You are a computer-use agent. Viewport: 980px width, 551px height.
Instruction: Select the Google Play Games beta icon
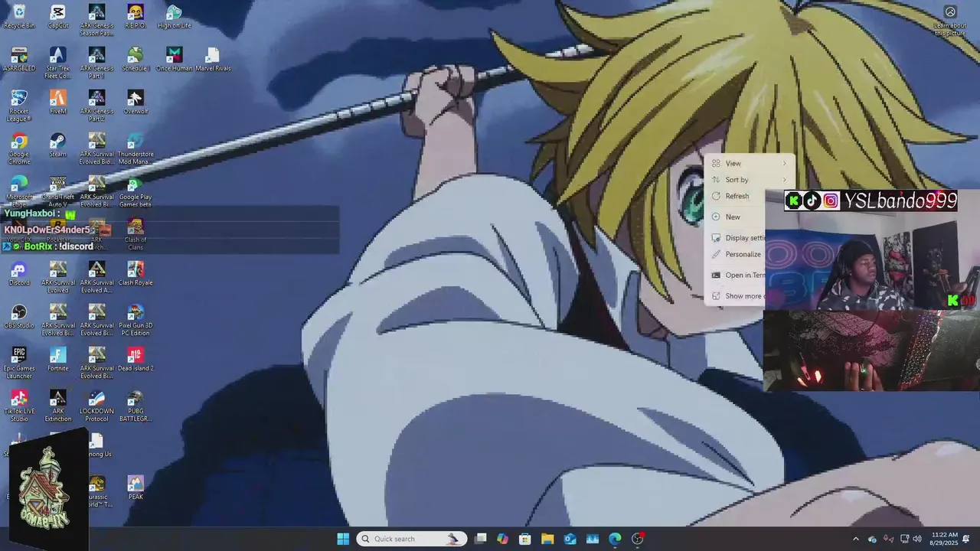136,191
